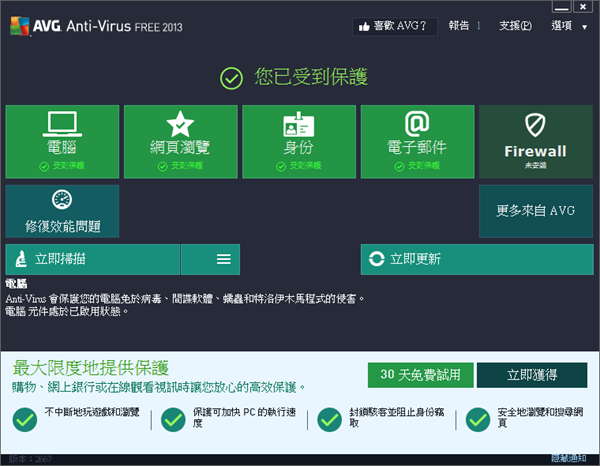
Task: Click the 封鎖駭客並阻止身份竊取 text
Action: tap(396, 417)
